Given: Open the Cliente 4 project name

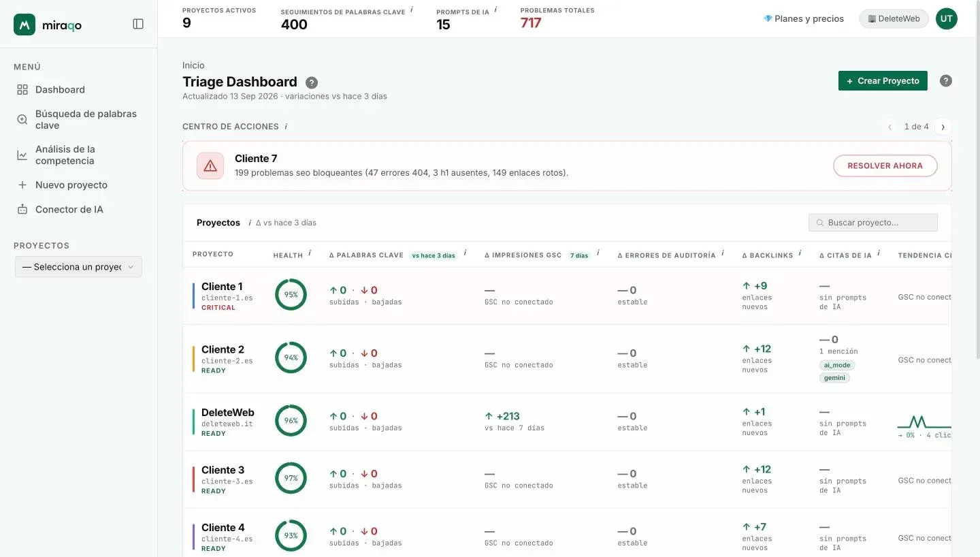Looking at the screenshot, I should click(x=223, y=528).
